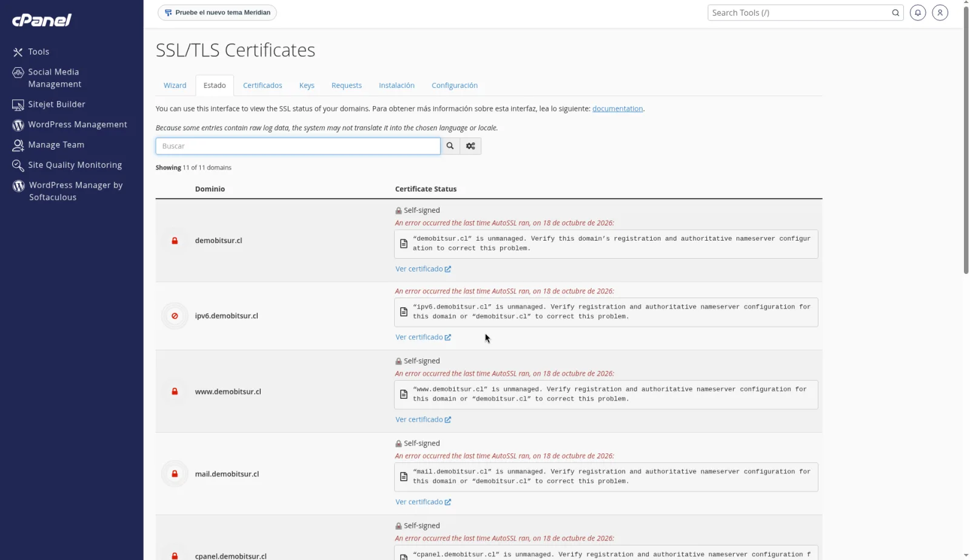Image resolution: width=970 pixels, height=560 pixels.
Task: Click the page vertical scrollbar
Action: [966, 139]
